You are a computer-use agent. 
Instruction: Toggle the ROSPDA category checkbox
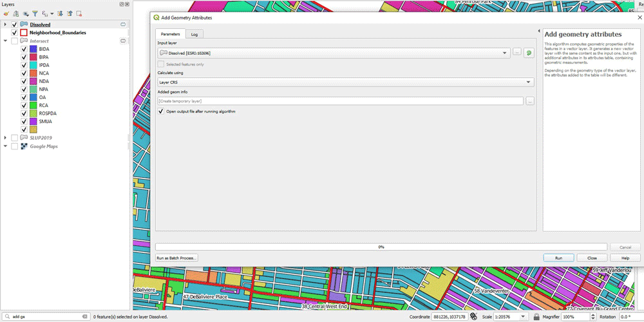pos(24,113)
